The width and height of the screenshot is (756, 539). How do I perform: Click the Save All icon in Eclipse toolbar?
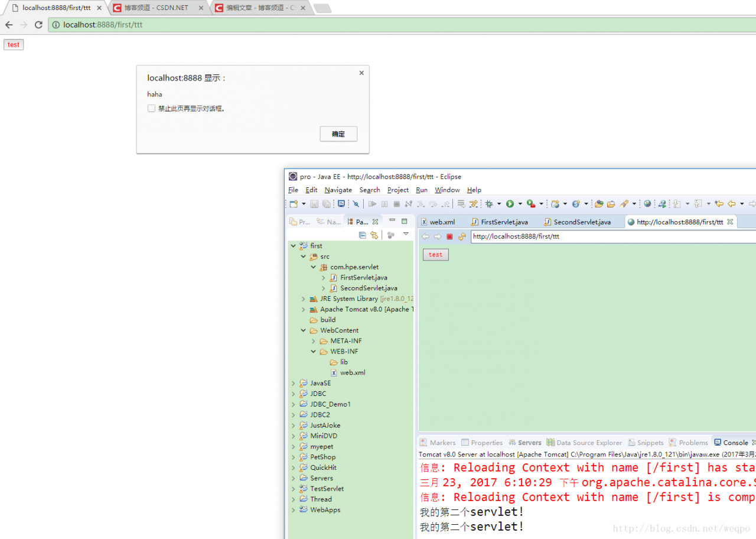[327, 204]
